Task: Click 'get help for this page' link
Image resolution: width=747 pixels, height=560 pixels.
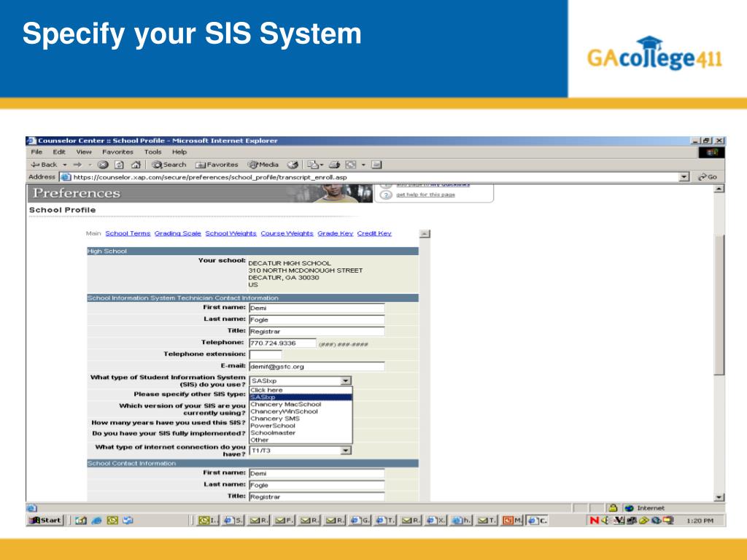Action: tap(425, 195)
